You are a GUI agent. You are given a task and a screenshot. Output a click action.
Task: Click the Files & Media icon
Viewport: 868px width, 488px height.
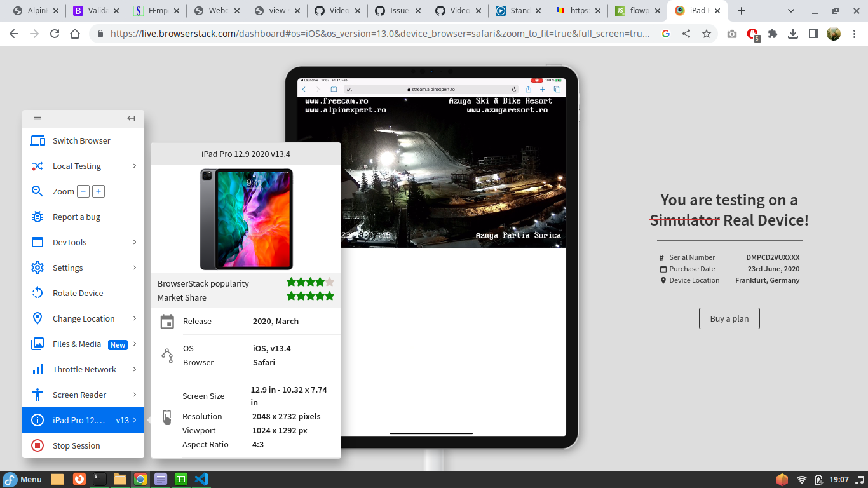point(37,344)
